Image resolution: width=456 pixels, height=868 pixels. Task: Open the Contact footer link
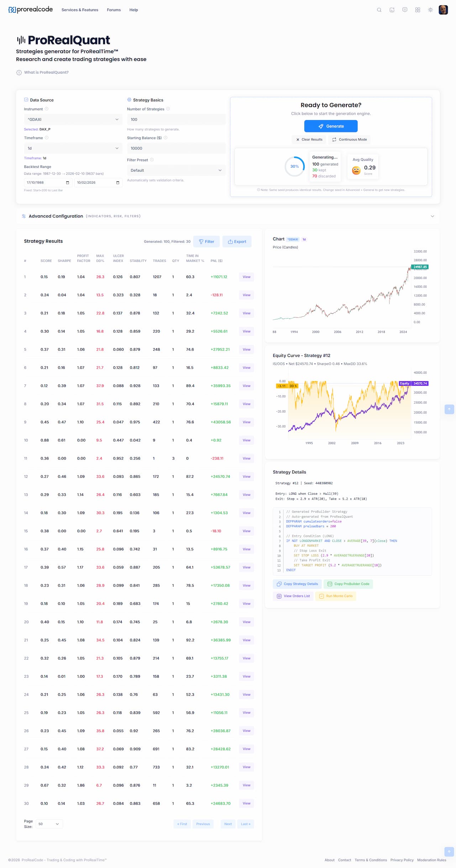coord(345,860)
